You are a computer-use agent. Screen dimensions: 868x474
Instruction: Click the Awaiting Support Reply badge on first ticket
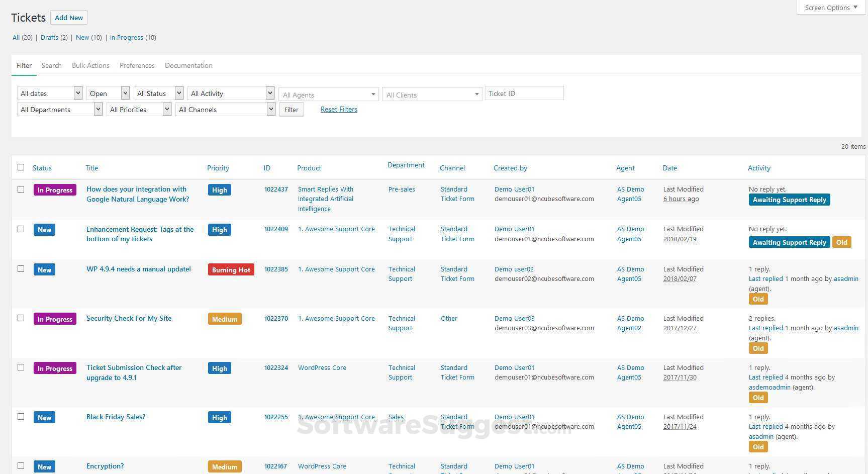click(789, 200)
